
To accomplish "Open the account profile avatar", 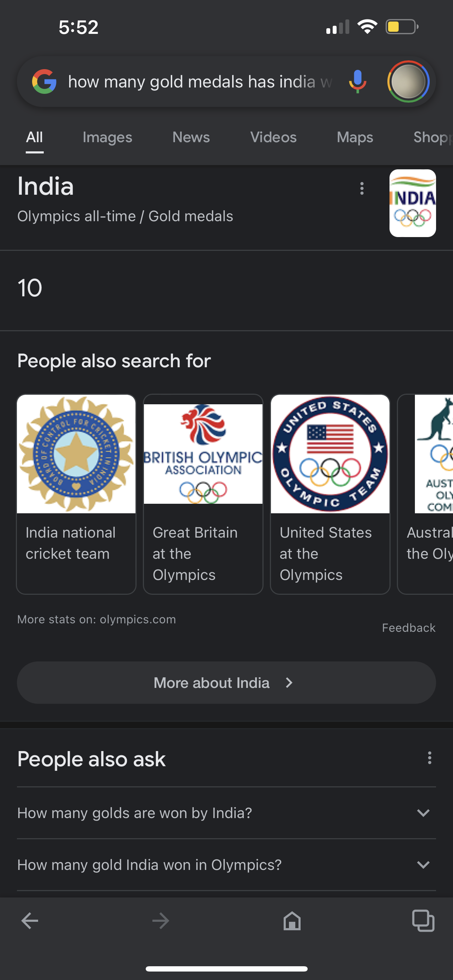I will [408, 81].
